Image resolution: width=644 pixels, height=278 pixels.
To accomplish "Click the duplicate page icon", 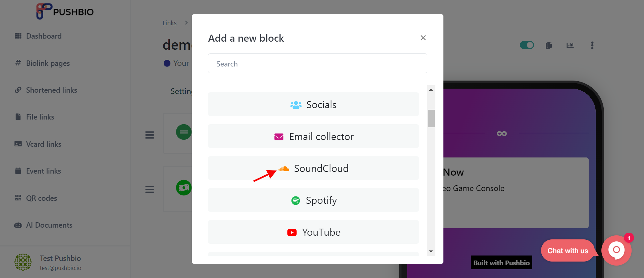I will (x=549, y=45).
